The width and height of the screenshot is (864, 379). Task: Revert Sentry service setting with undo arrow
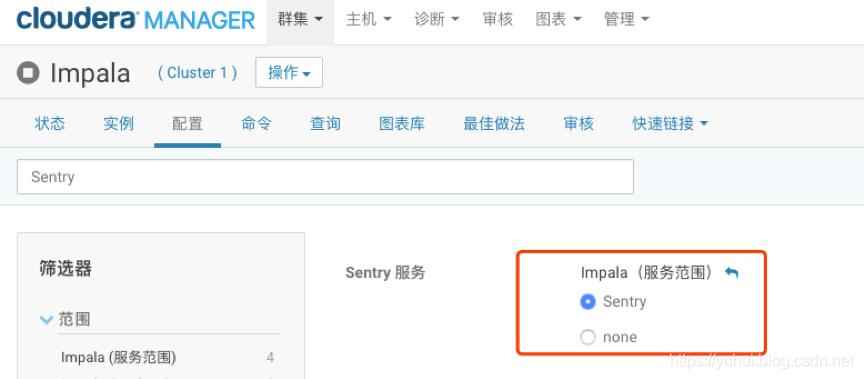tap(731, 273)
